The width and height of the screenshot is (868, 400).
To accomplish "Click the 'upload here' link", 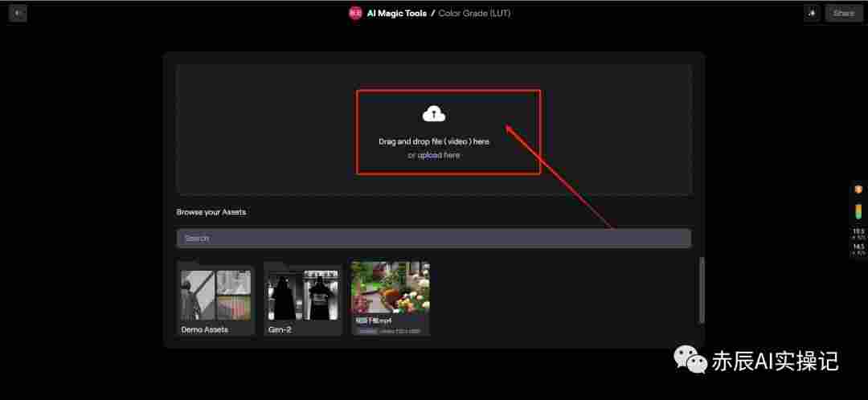I will (439, 156).
